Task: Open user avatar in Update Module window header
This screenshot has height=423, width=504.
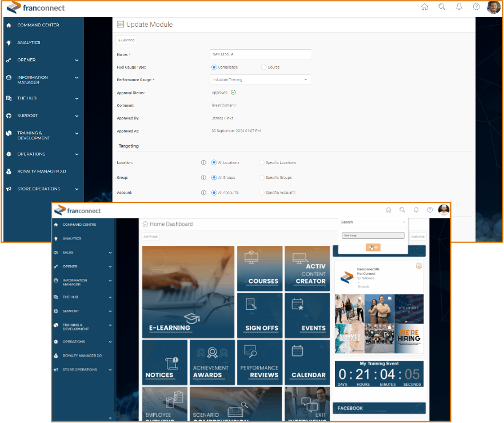Action: pyautogui.click(x=493, y=7)
